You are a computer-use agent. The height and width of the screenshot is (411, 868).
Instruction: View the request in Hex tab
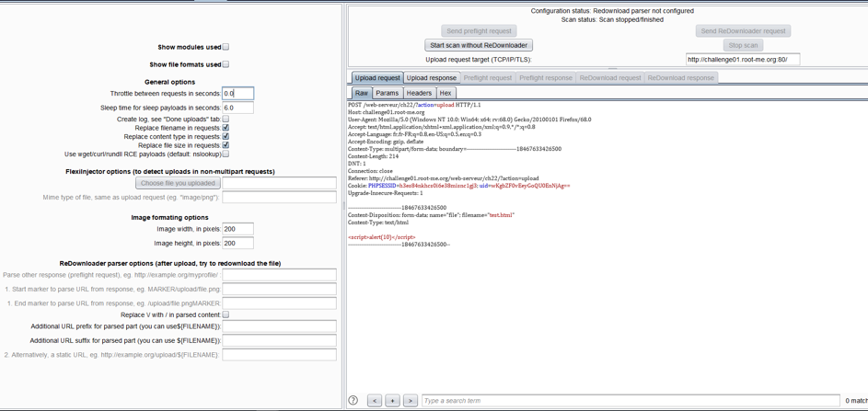pos(446,93)
